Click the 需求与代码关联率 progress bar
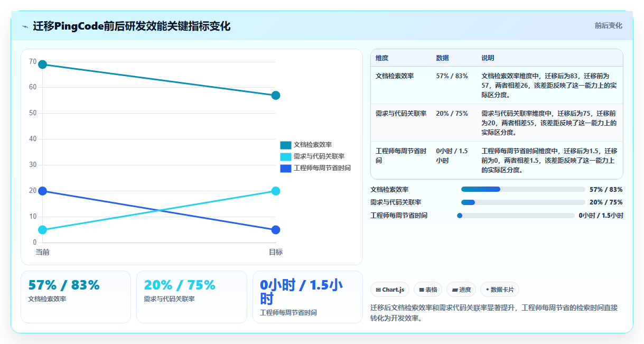The width and height of the screenshot is (644, 344). pyautogui.click(x=523, y=202)
